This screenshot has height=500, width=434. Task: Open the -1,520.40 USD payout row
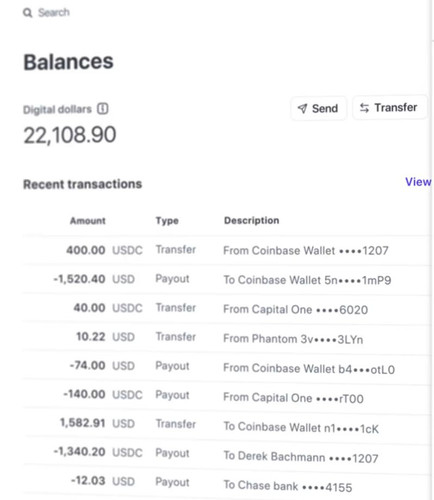[227, 279]
